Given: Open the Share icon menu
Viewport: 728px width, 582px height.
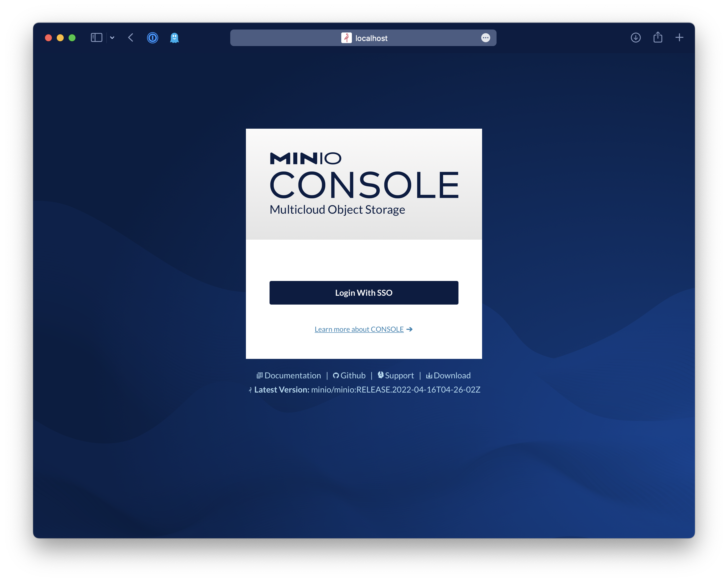Looking at the screenshot, I should click(x=657, y=37).
